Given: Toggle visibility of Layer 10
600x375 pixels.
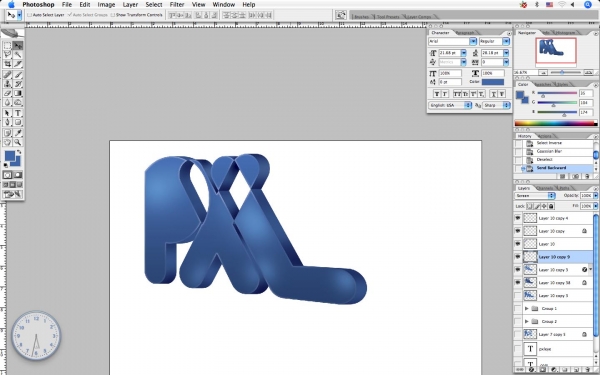Looking at the screenshot, I should point(518,244).
